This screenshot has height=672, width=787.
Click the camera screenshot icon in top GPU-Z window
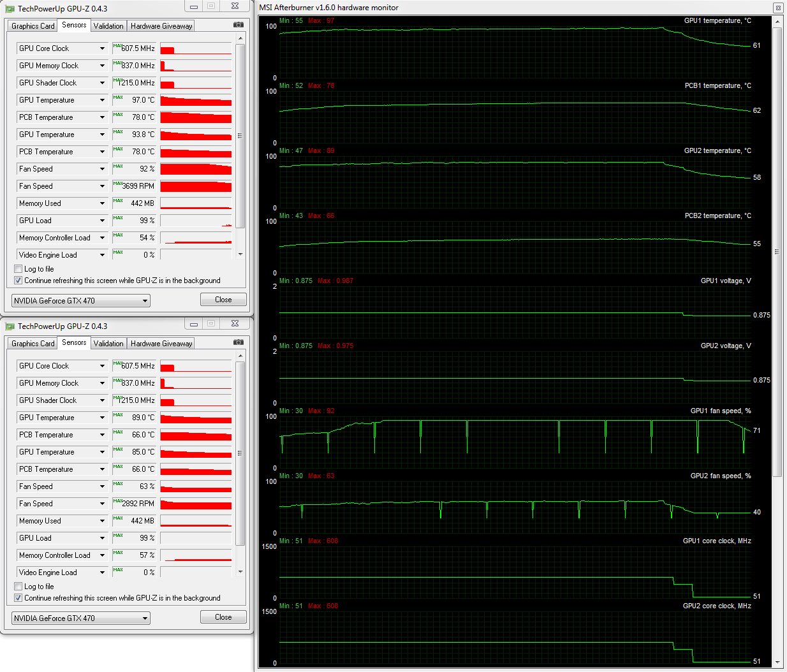tap(238, 24)
